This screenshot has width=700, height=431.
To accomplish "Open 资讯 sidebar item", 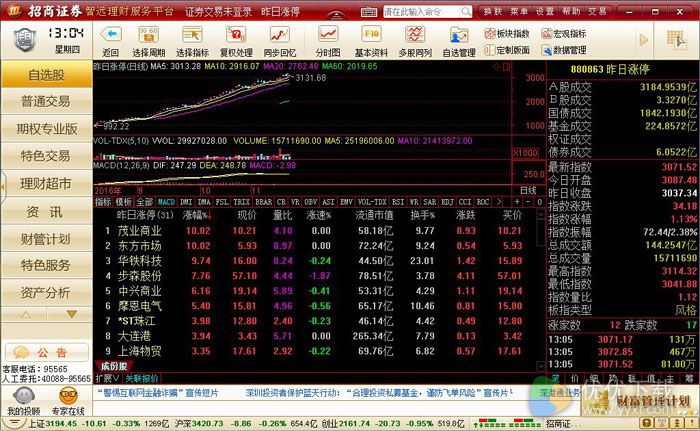I will coord(46,211).
